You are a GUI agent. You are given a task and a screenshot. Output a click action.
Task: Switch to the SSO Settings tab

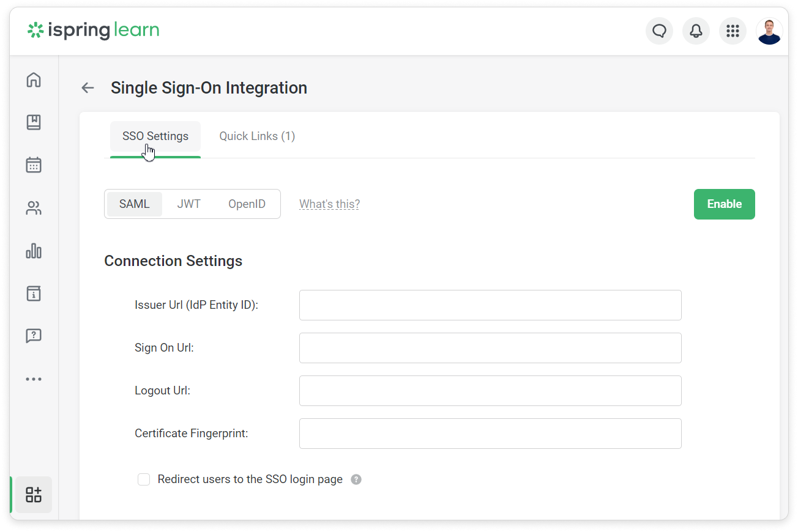[155, 136]
